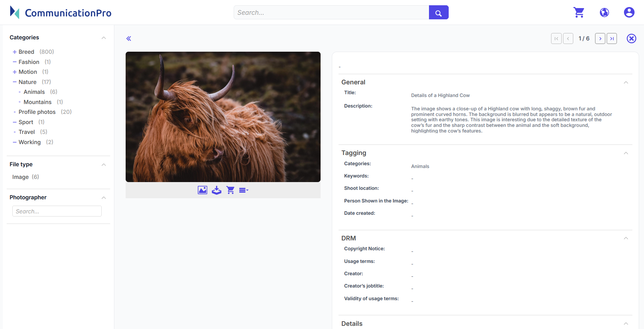The image size is (644, 329).
Task: Collapse the General section
Action: 626,82
